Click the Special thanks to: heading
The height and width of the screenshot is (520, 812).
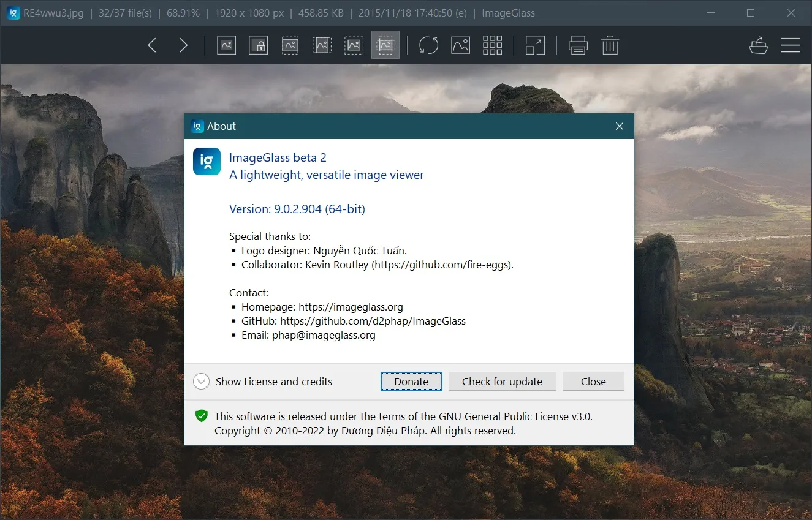(270, 236)
